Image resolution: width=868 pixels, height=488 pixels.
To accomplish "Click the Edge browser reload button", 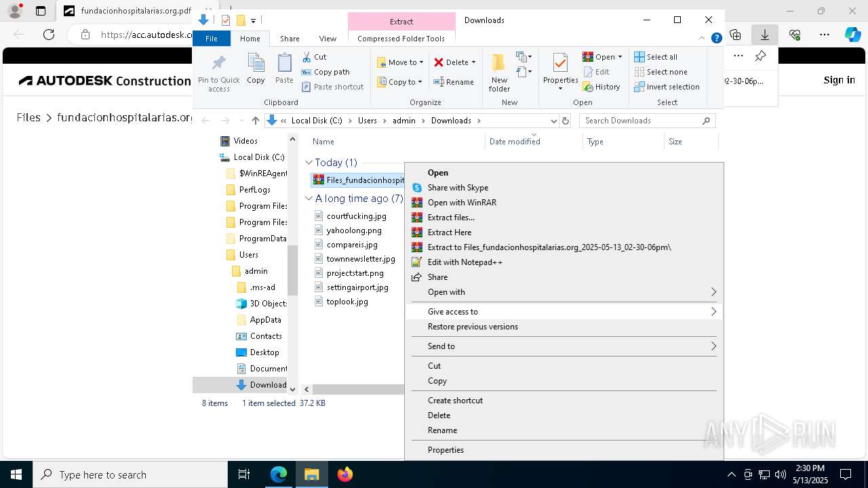I will click(49, 35).
